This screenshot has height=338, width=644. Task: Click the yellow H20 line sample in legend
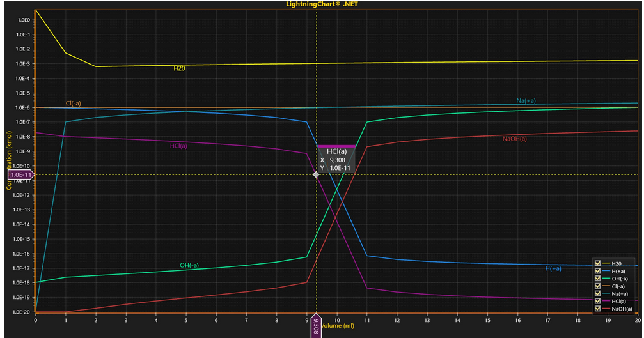606,263
